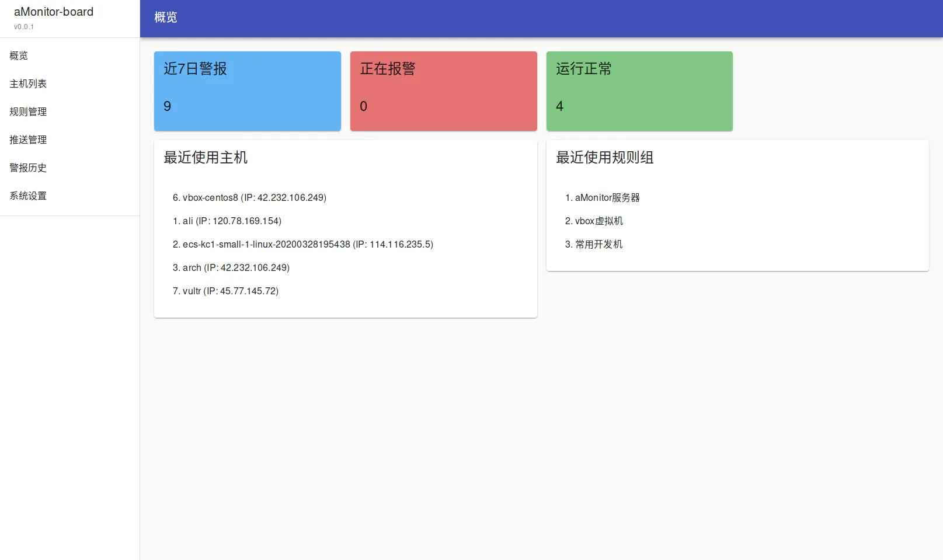Select 系统设置 in sidebar
943x560 pixels.
point(28,196)
